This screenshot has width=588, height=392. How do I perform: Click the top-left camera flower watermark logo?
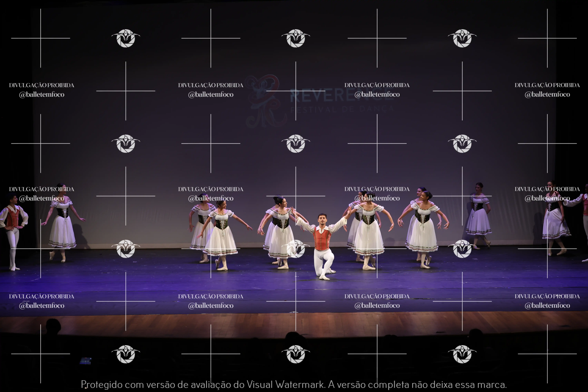tap(126, 38)
